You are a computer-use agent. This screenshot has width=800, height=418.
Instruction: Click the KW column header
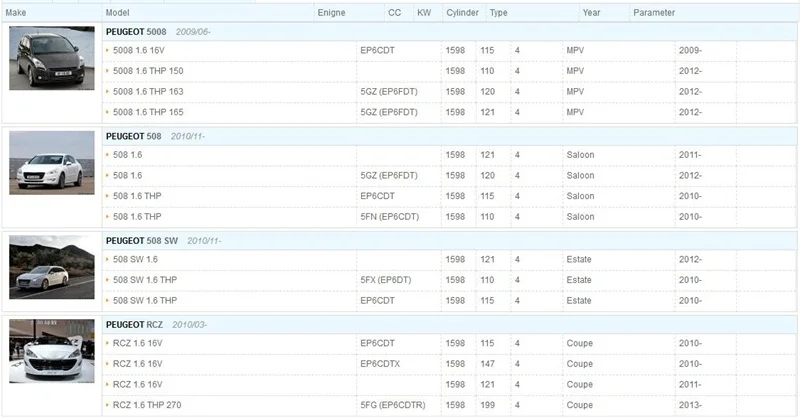(x=424, y=13)
